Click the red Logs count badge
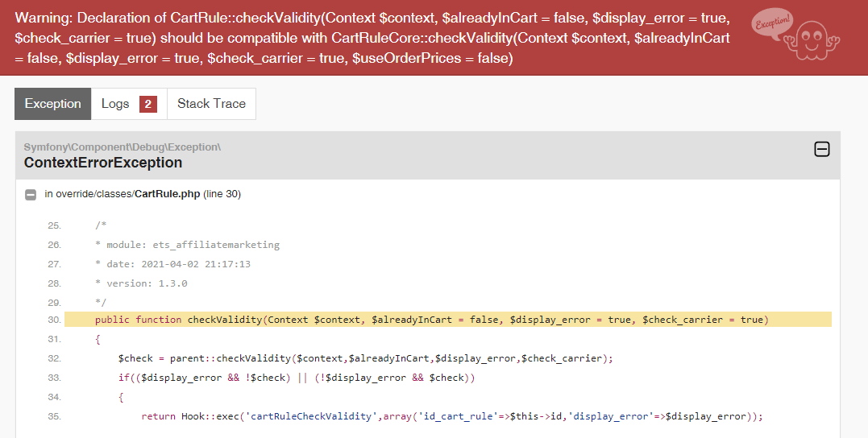The width and height of the screenshot is (868, 438). tap(147, 104)
